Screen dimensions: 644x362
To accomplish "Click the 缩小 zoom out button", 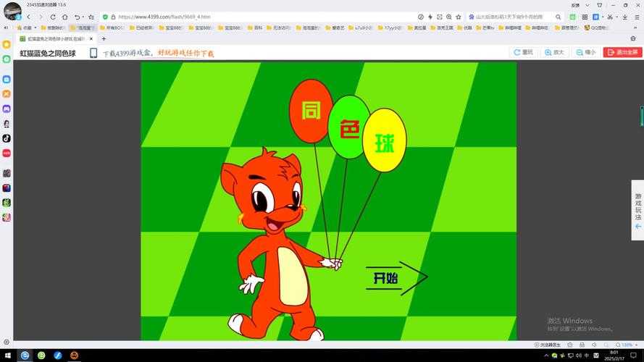I will pyautogui.click(x=585, y=53).
